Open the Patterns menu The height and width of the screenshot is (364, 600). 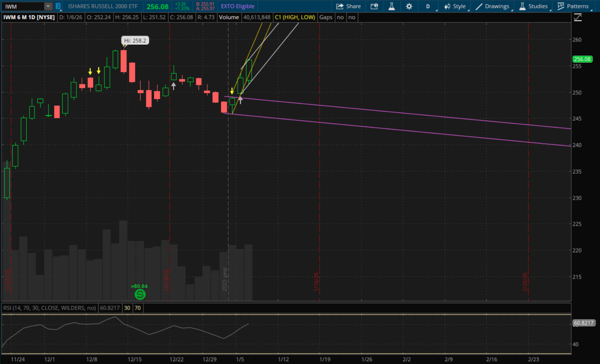point(573,6)
